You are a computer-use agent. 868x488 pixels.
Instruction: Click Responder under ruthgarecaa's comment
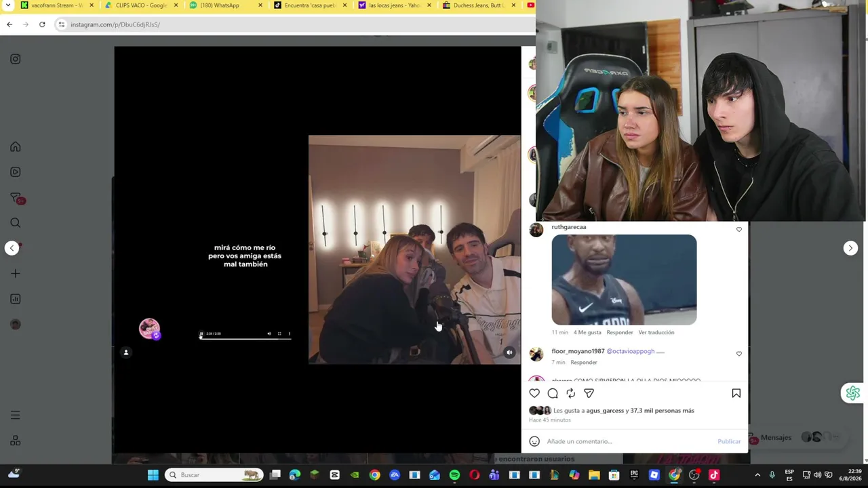click(x=620, y=333)
